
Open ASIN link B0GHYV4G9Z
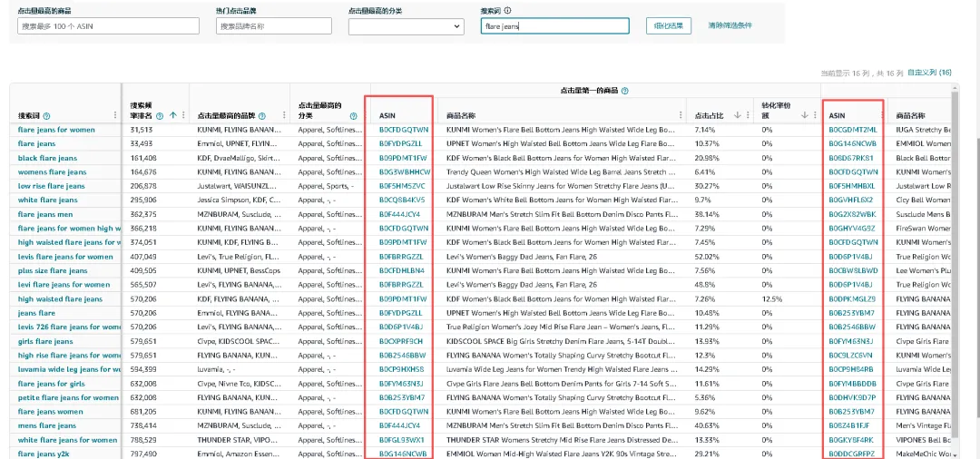click(852, 228)
